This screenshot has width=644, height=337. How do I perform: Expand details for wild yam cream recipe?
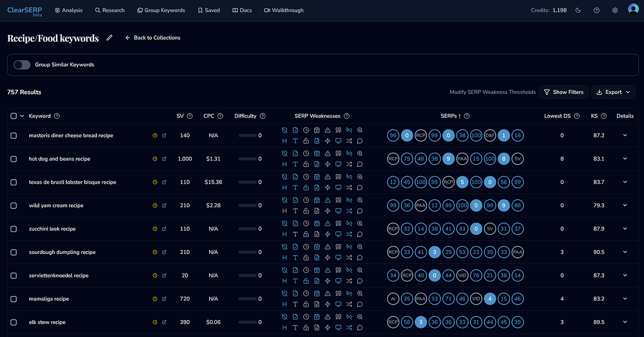(625, 206)
